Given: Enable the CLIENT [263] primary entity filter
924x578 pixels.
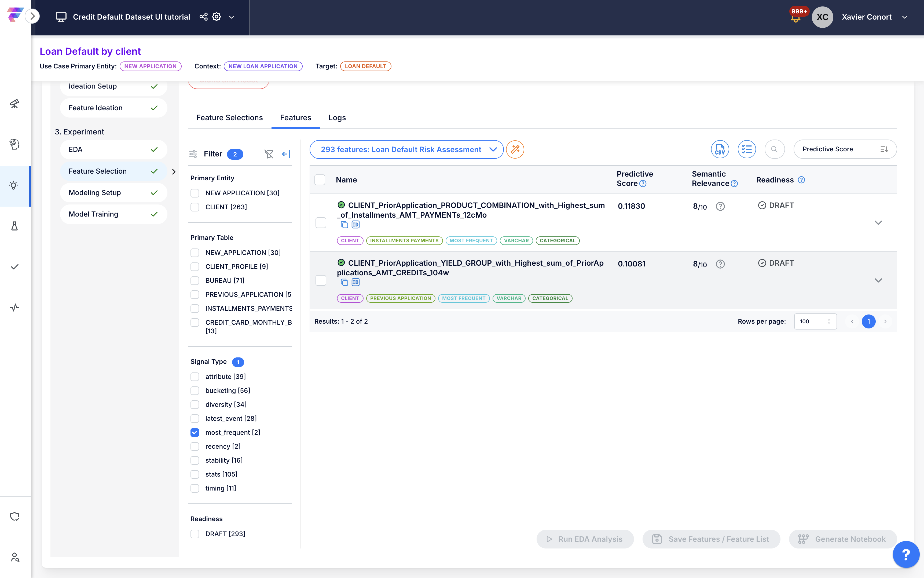Looking at the screenshot, I should [x=195, y=207].
